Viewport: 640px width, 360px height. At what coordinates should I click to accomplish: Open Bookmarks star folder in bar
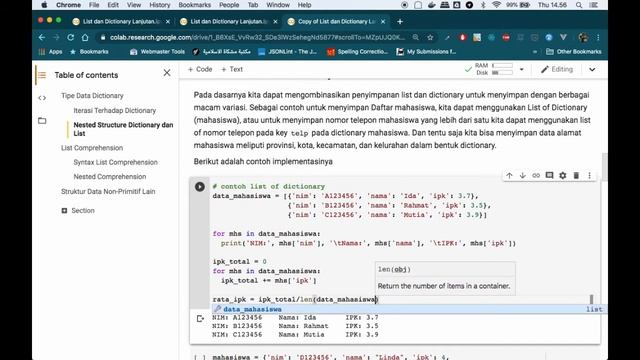tap(89, 52)
